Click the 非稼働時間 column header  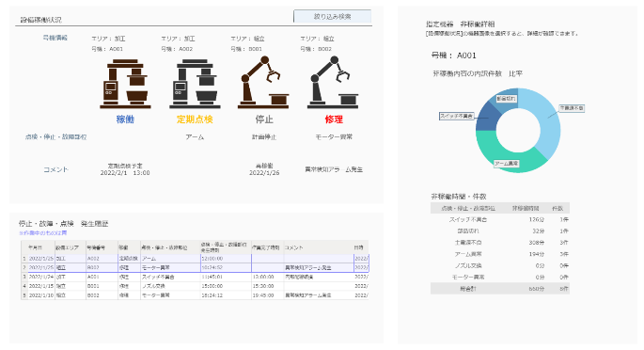tap(526, 208)
